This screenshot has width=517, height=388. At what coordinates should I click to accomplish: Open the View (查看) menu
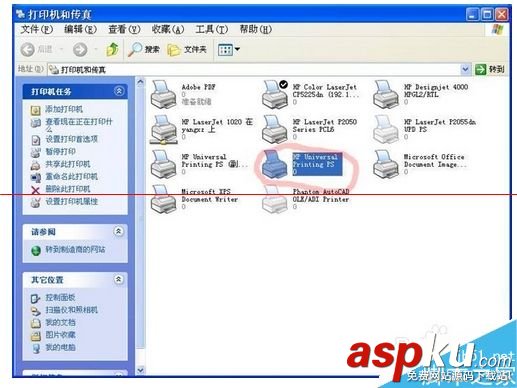pos(124,29)
